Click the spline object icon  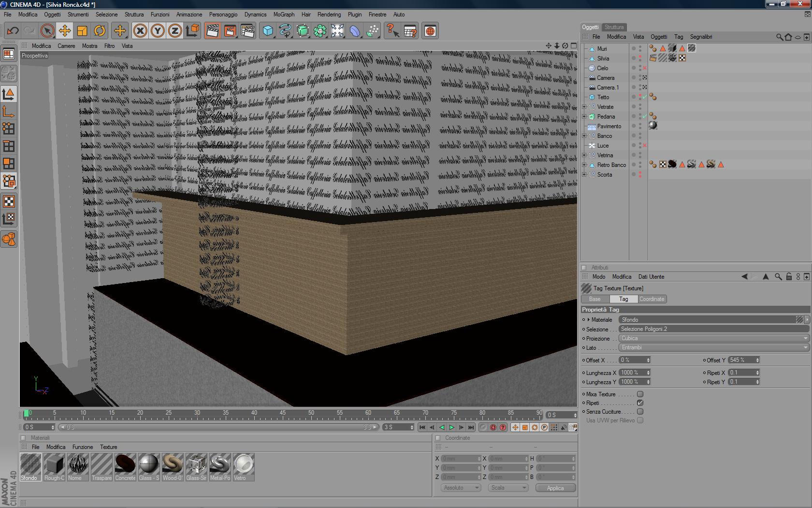[285, 31]
